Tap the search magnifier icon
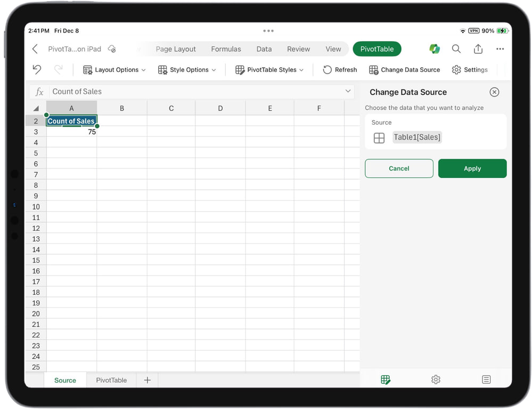 pyautogui.click(x=456, y=49)
